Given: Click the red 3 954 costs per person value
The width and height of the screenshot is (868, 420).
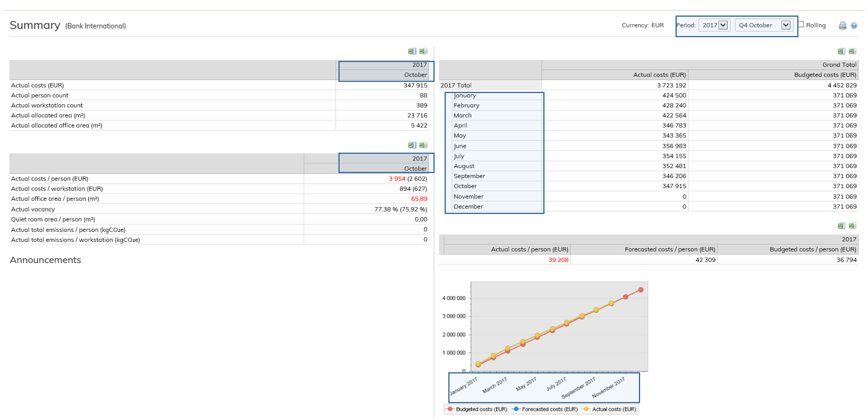Looking at the screenshot, I should [x=397, y=179].
